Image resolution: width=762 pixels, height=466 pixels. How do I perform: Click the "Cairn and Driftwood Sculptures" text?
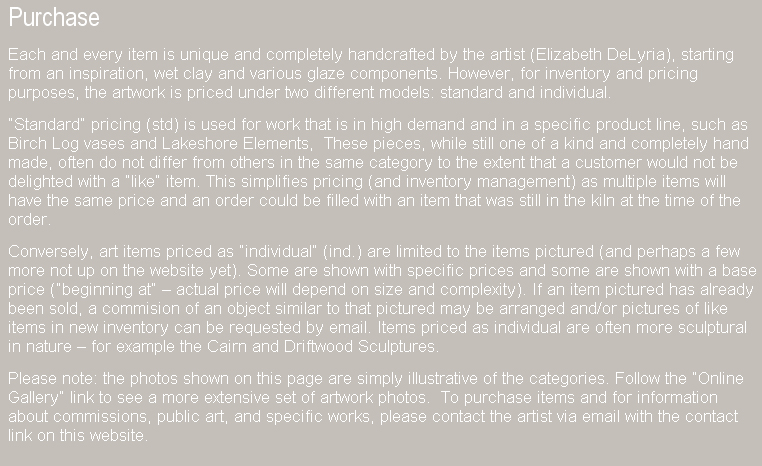click(322, 346)
